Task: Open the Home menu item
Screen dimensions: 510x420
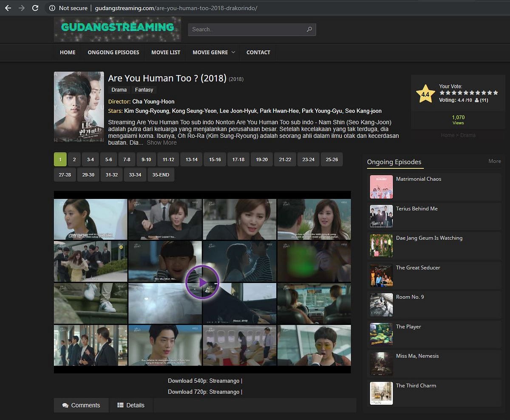Action: [68, 52]
